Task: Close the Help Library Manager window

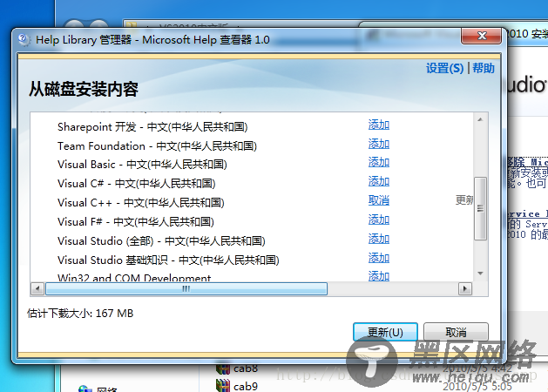Action: coord(482,36)
